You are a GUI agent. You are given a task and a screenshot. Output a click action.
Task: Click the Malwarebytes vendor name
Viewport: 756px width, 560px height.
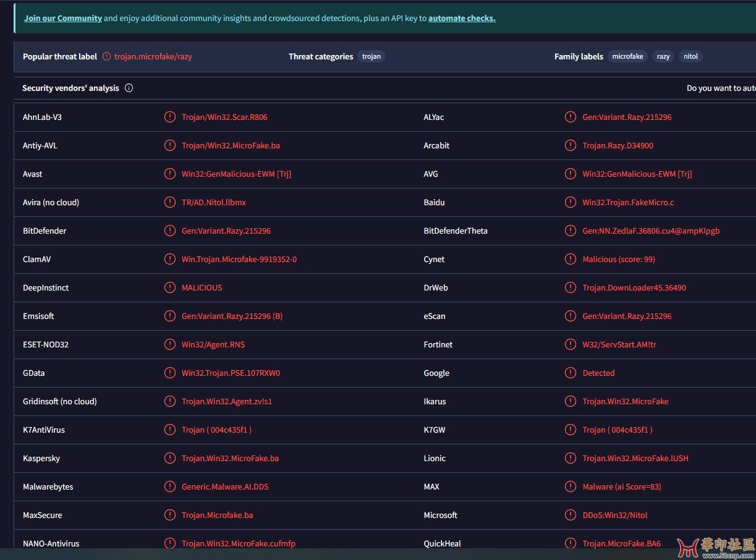pos(48,486)
